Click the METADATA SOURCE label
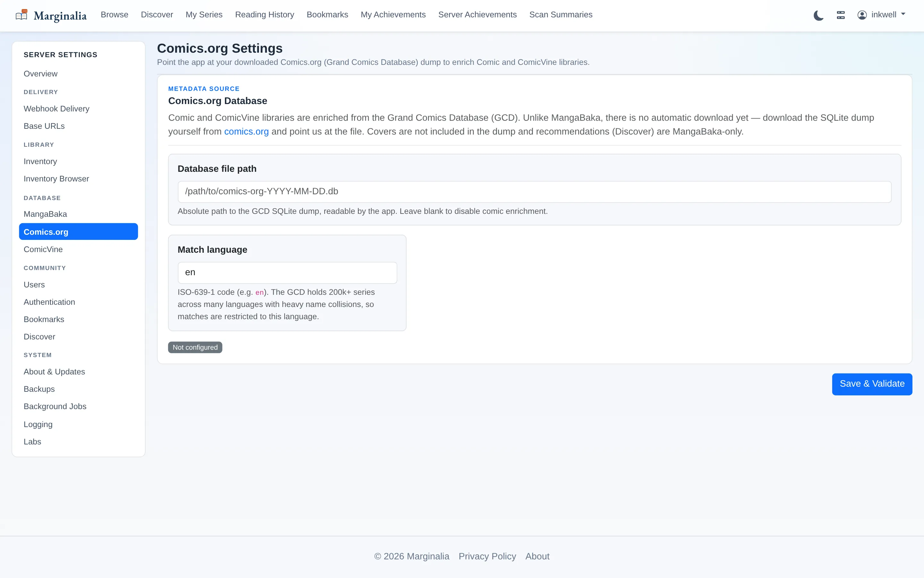The width and height of the screenshot is (924, 578). pyautogui.click(x=204, y=89)
